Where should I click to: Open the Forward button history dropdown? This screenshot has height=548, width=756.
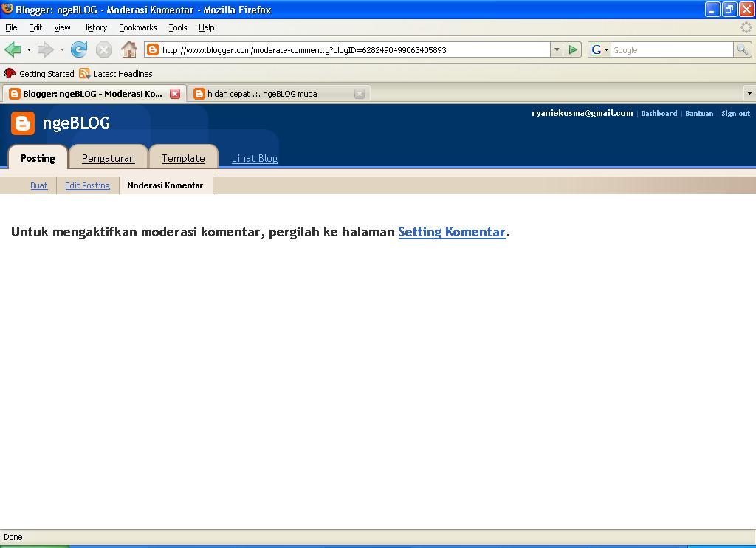(x=62, y=49)
